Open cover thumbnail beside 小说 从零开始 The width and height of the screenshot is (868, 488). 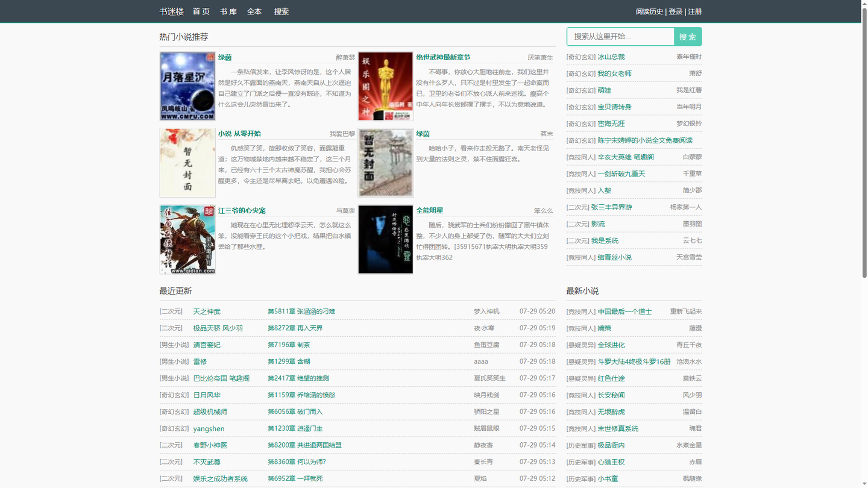(187, 163)
